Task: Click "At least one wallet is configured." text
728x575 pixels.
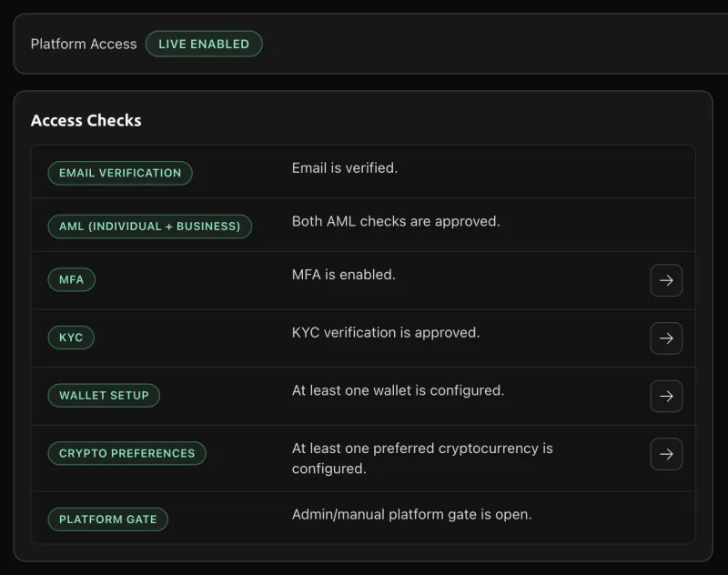Action: [398, 390]
